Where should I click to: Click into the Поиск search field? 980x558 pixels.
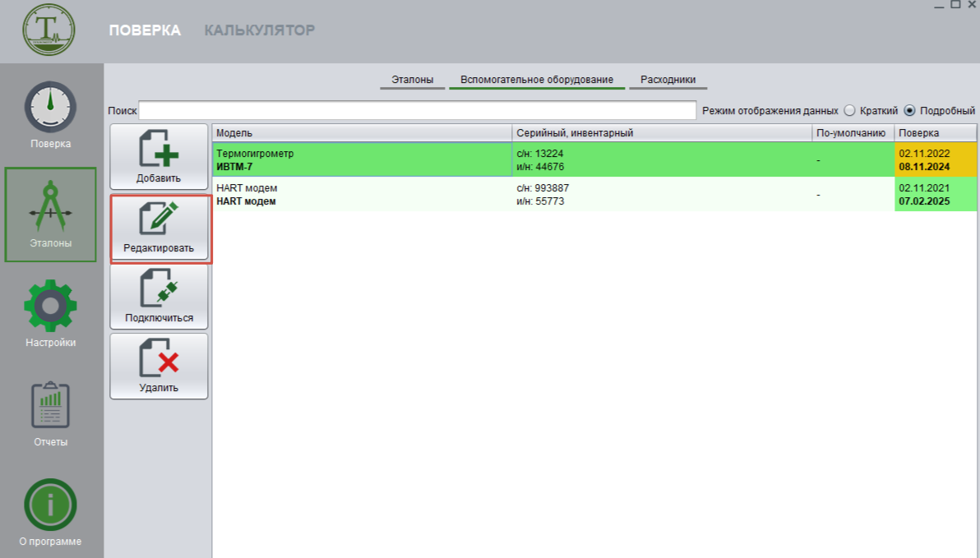(418, 110)
